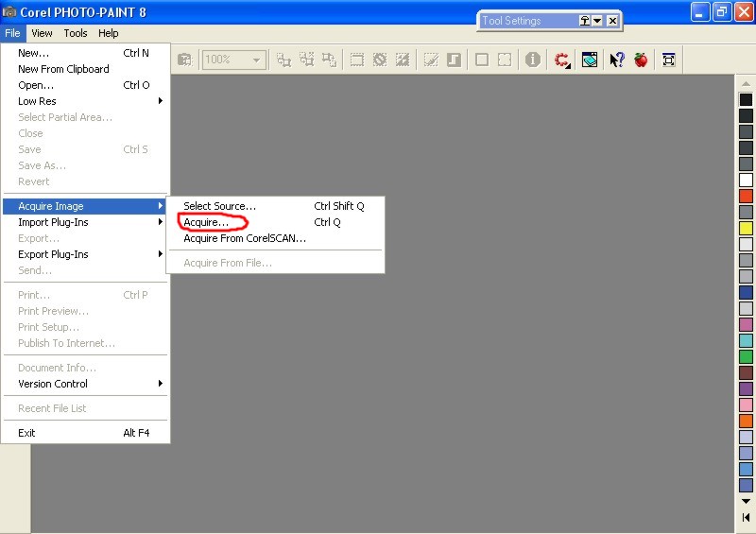
Task: Expand the Low Res submenu
Action: 85,101
